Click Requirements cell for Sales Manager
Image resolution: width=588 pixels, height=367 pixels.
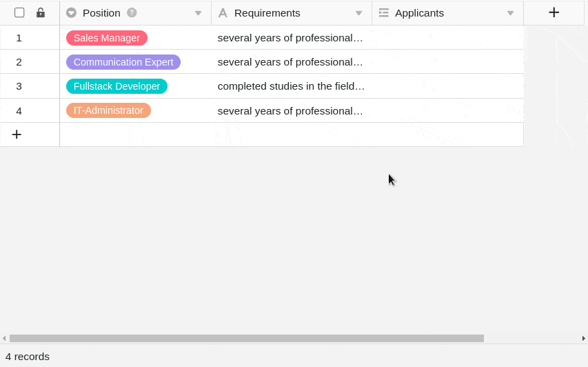(292, 37)
